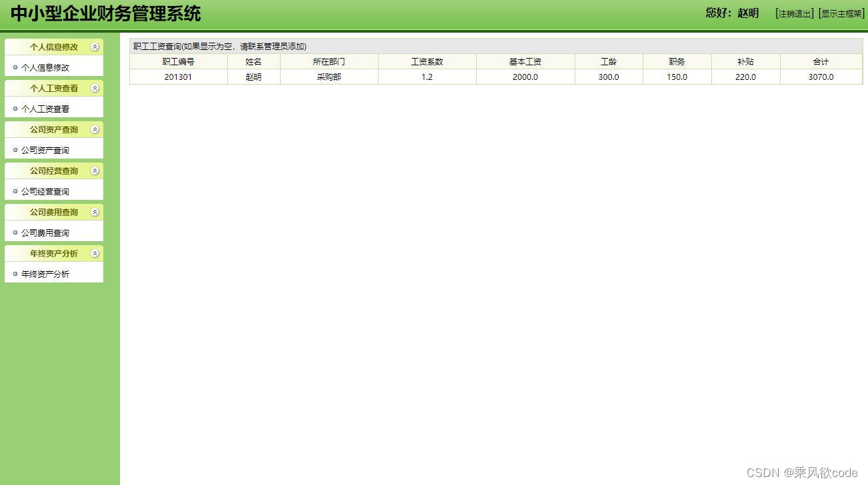Click the bullet icon beside 个人工资查看 link
Image resolution: width=868 pixels, height=485 pixels.
(x=15, y=109)
